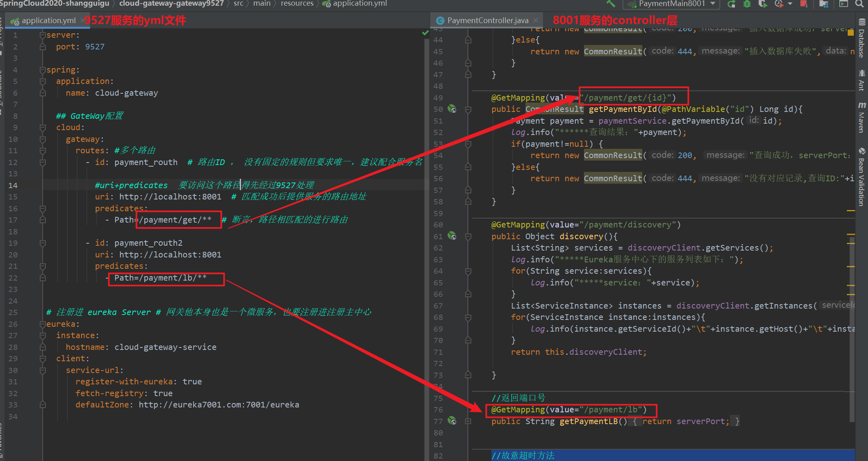Click the Run Anything window icon
This screenshot has width=868, height=461.
click(x=844, y=4)
